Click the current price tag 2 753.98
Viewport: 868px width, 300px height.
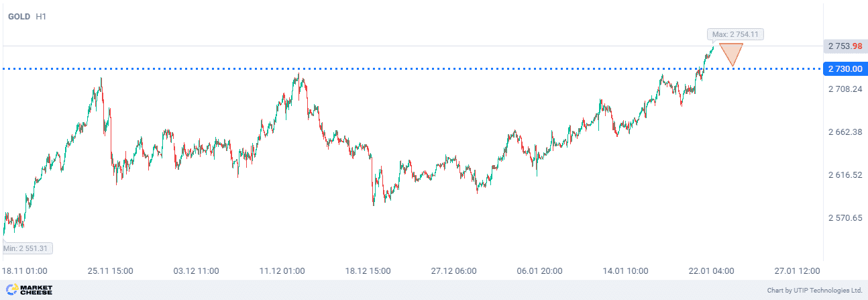(x=845, y=46)
